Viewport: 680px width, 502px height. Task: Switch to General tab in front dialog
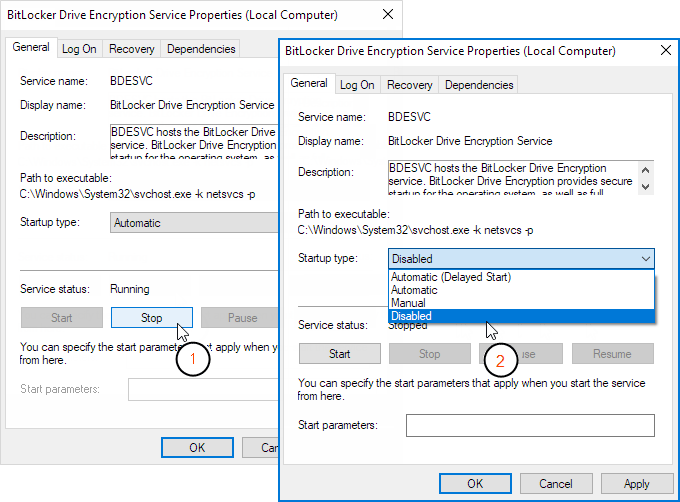click(309, 83)
